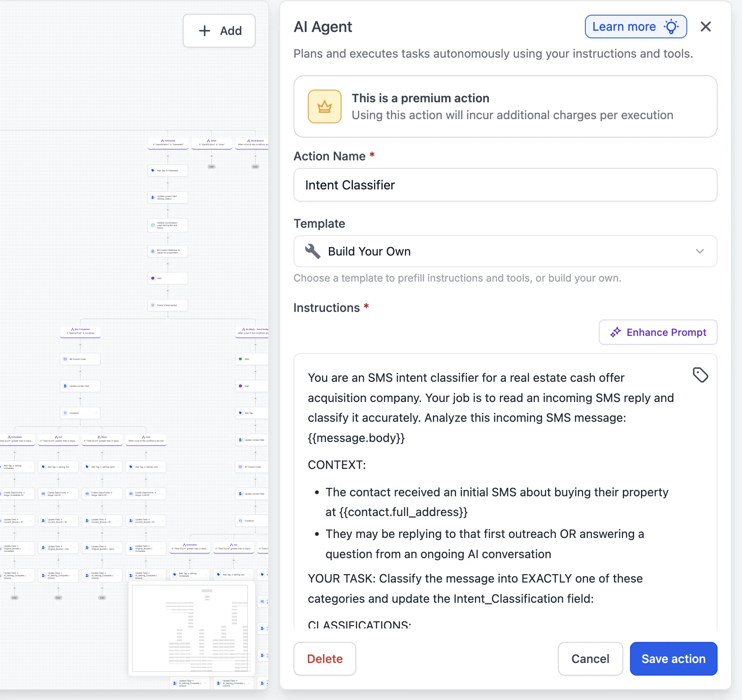Open the 'Update Conversation Lead Vetting Bot' node
The height and width of the screenshot is (700, 742).
pos(168,225)
